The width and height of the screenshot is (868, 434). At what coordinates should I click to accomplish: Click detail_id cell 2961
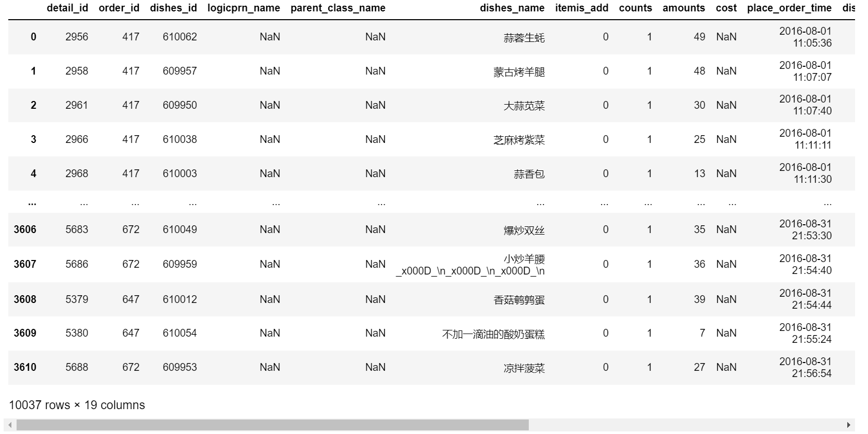click(x=77, y=105)
